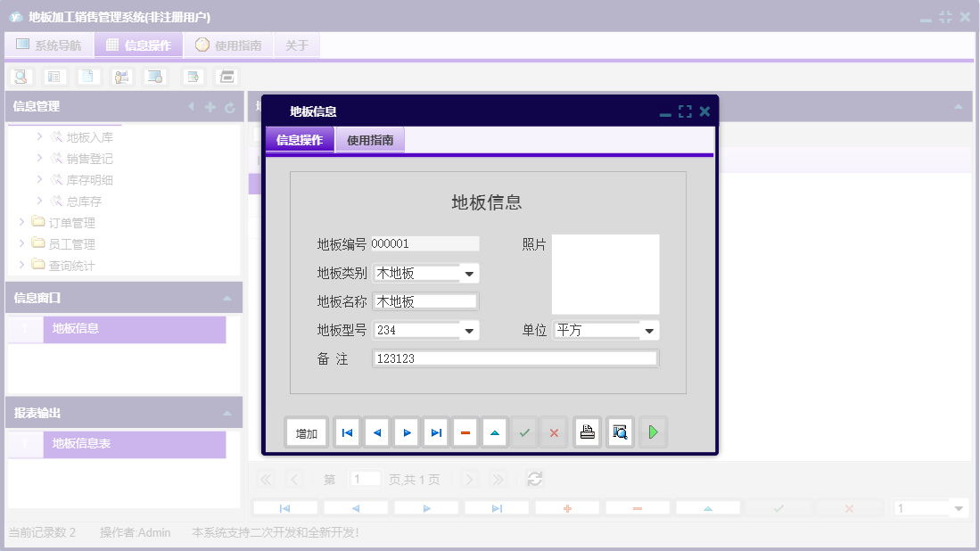Screen dimensions: 980x551
Task: Open the 使用指南 tab in the dialog
Action: [x=369, y=140]
